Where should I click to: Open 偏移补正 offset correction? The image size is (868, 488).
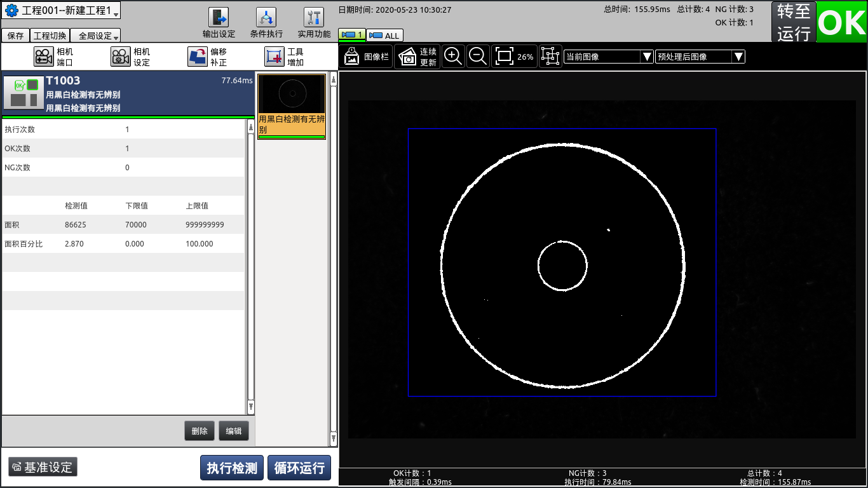coord(208,57)
